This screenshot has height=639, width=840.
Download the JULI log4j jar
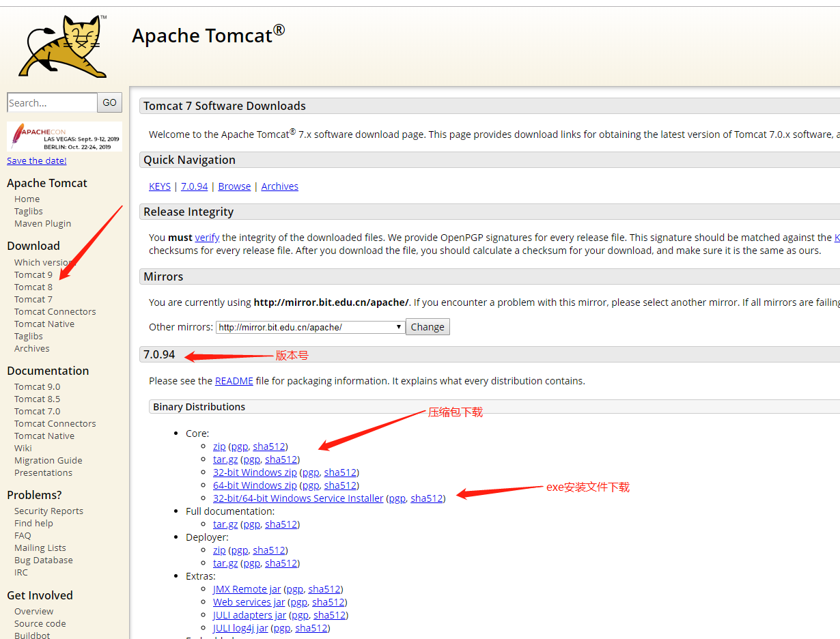(x=240, y=628)
